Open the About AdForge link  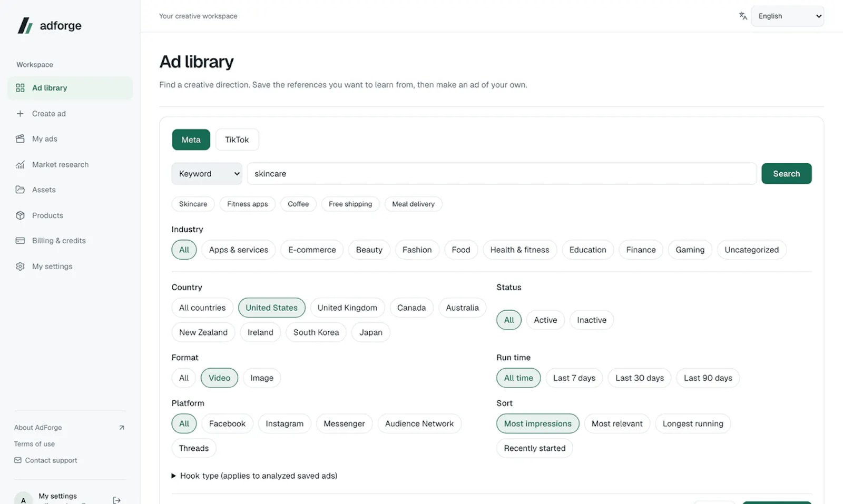coord(38,428)
